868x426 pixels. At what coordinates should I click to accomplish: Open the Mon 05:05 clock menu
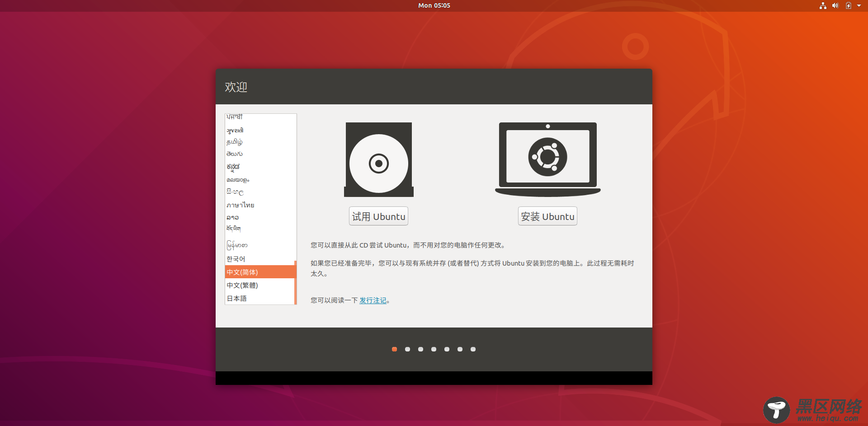pos(434,5)
